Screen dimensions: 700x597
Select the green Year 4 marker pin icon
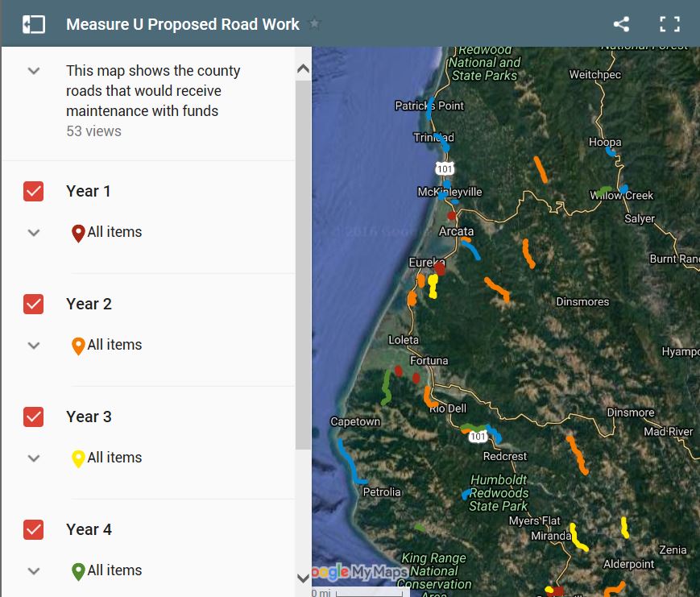[x=78, y=570]
